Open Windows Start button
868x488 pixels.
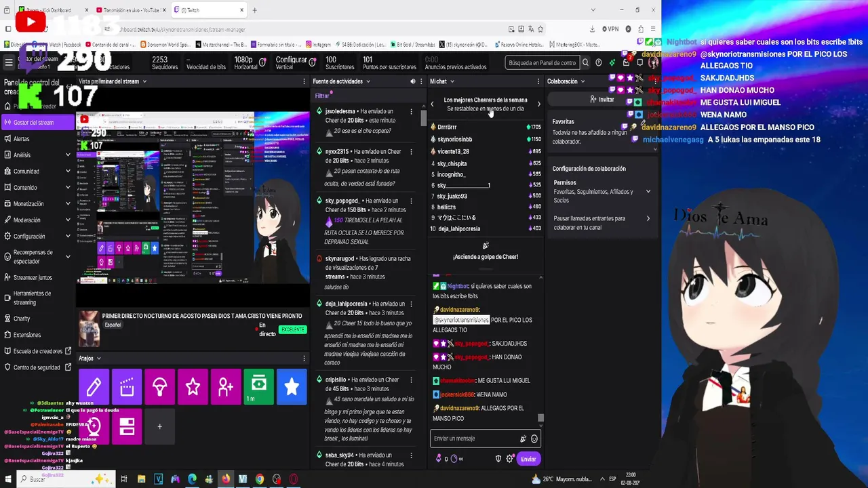tap(8, 479)
